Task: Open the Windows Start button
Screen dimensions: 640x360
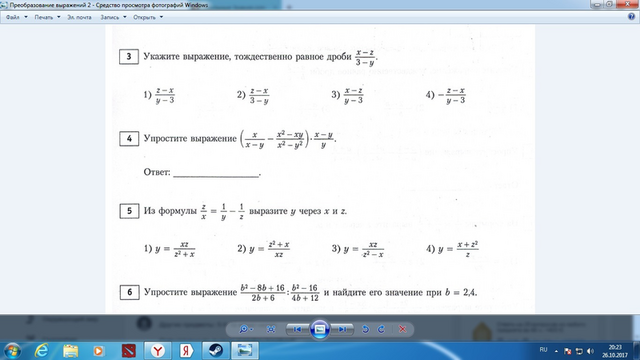Action: pos(12,351)
